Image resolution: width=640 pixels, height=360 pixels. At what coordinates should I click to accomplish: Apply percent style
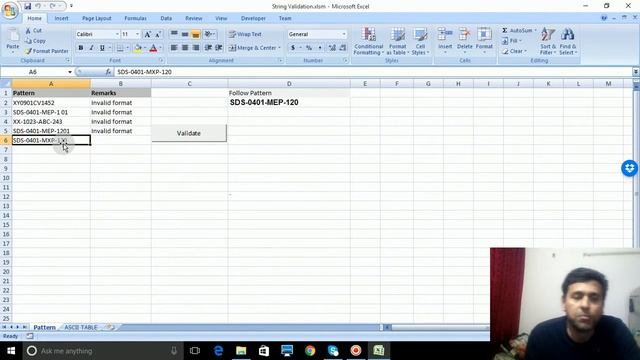point(309,48)
